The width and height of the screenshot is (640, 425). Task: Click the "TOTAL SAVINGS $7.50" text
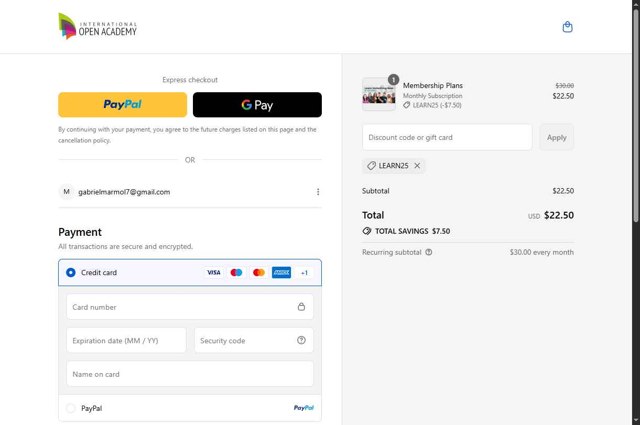click(x=412, y=231)
